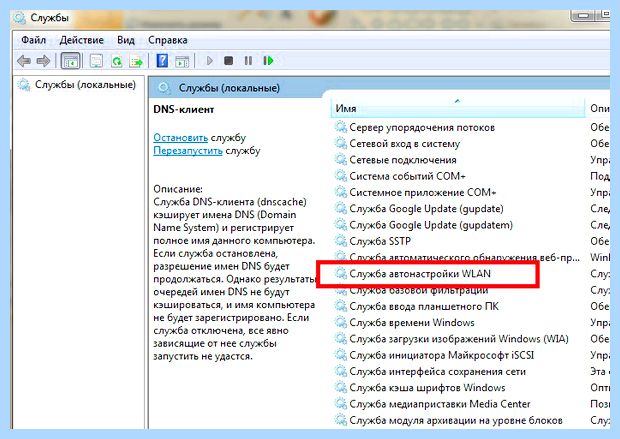Select Службы (локальные) in left tree
Screen dimensions: 620x439
click(x=85, y=85)
